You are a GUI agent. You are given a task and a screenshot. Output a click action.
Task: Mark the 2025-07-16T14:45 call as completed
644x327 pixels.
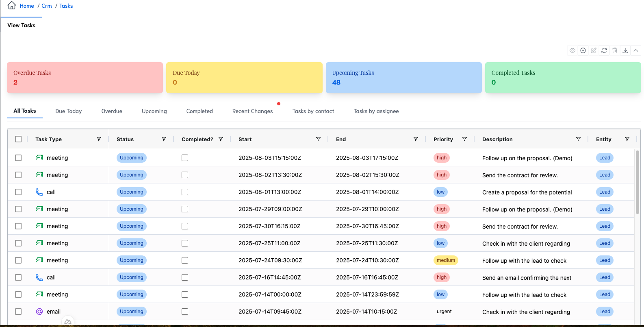pos(185,277)
